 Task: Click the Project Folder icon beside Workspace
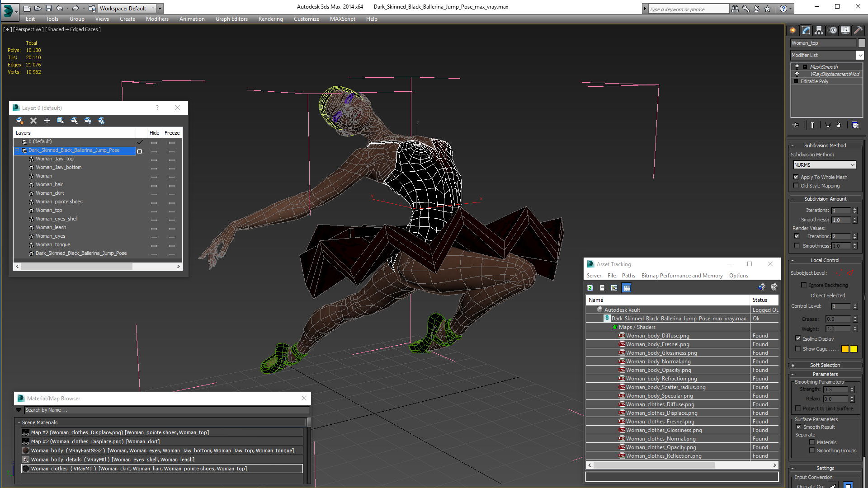pos(92,8)
